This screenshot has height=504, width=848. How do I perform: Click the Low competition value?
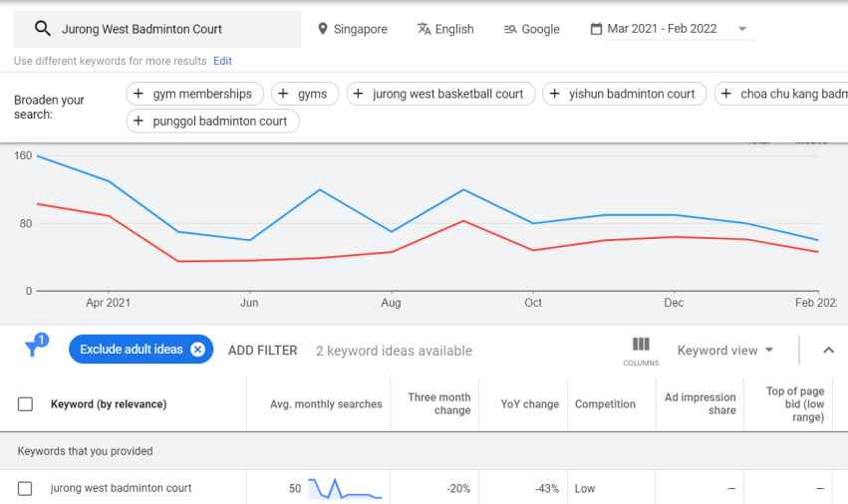585,488
